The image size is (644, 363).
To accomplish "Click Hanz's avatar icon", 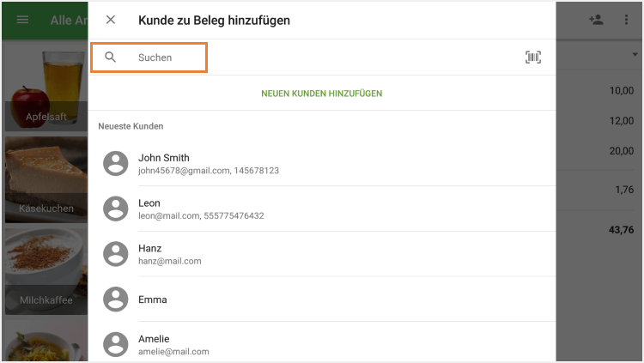I will pos(116,254).
